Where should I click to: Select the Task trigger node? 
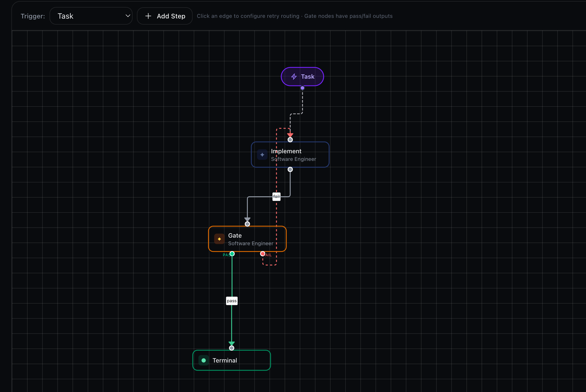(x=302, y=77)
